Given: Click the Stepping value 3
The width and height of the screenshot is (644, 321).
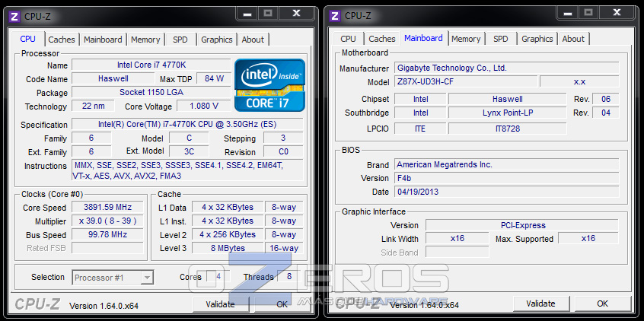Looking at the screenshot, I should coord(283,138).
